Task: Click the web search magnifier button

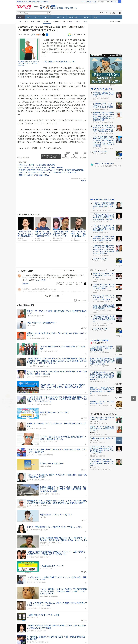Action: point(120,2)
